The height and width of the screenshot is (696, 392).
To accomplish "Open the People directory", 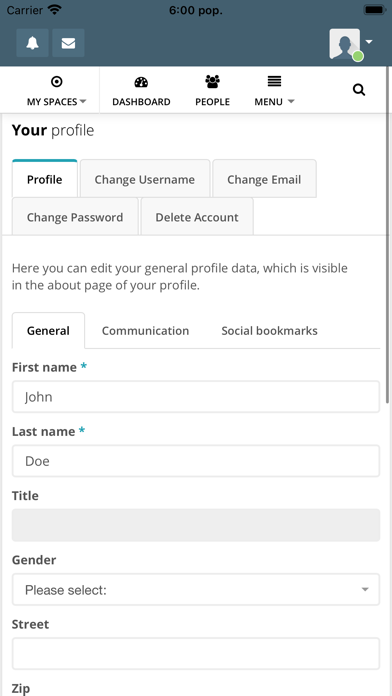I will tap(213, 91).
